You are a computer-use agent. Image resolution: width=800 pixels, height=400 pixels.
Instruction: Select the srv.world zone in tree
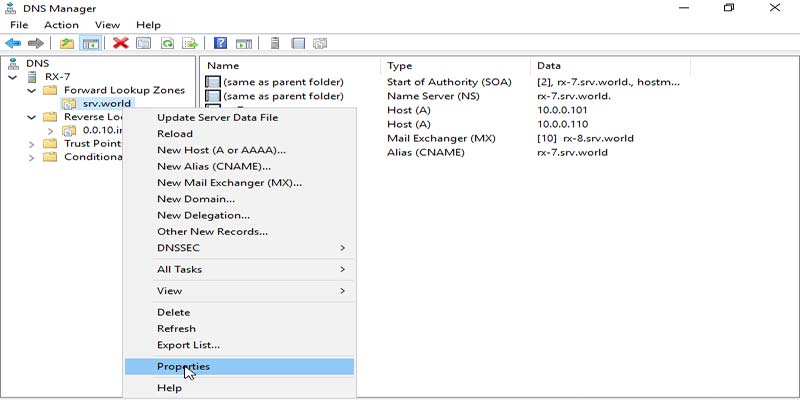(107, 104)
